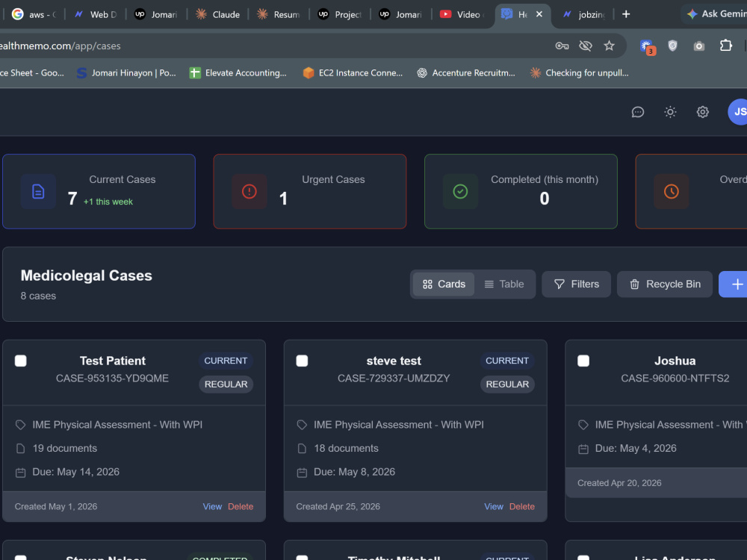Open the Filters dropdown
Screen dimensions: 747x560
[577, 284]
